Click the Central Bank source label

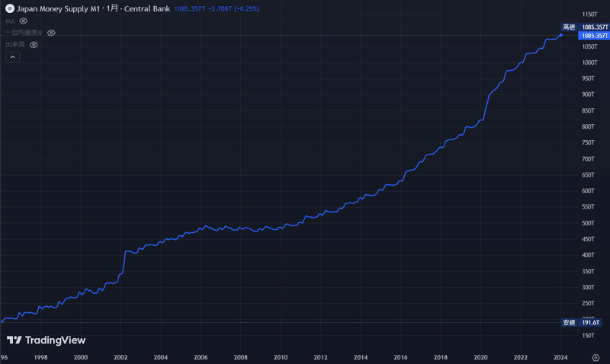[147, 8]
